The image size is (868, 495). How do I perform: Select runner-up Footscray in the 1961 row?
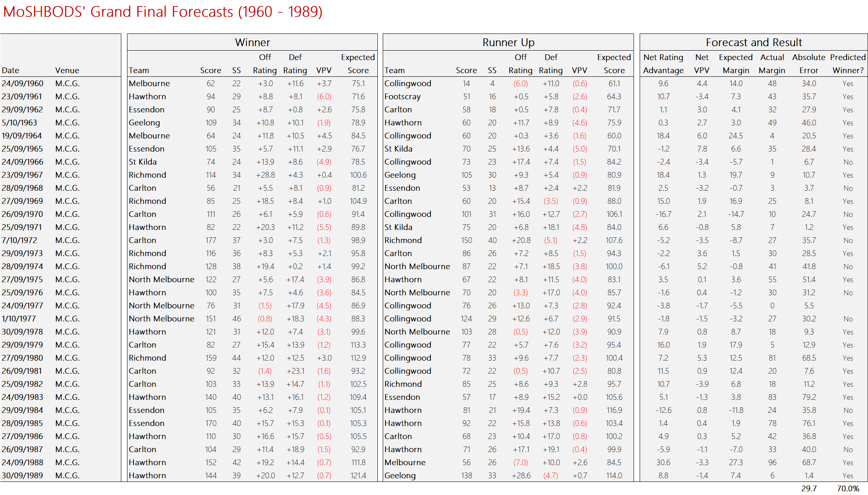[x=402, y=96]
